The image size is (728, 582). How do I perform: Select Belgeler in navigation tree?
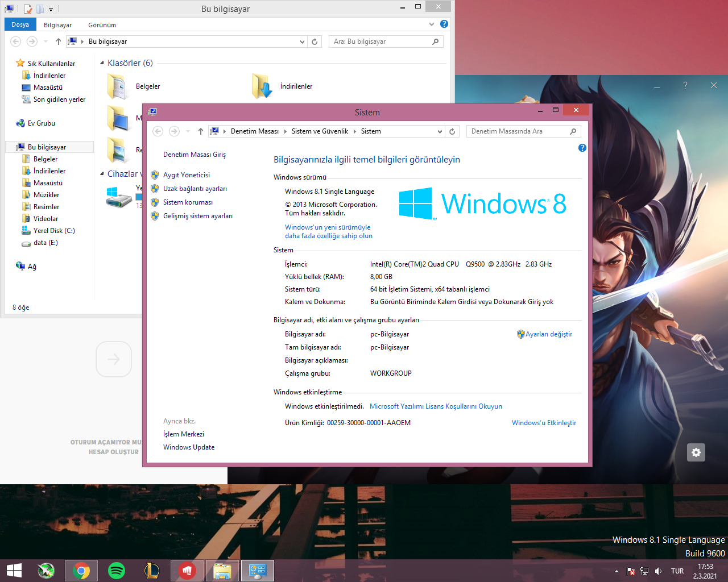click(40, 159)
